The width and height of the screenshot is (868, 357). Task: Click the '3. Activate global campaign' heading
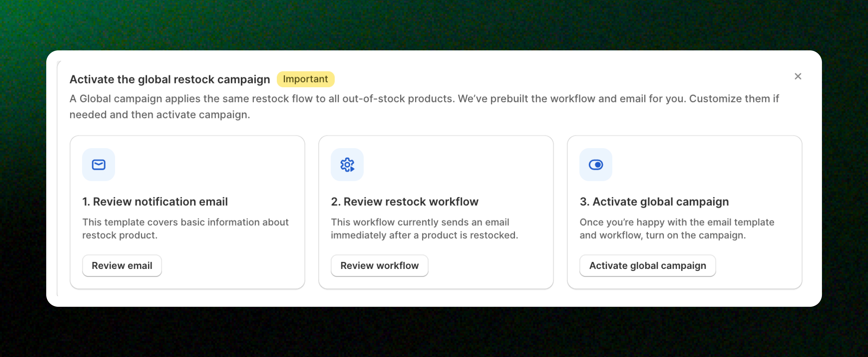tap(654, 202)
